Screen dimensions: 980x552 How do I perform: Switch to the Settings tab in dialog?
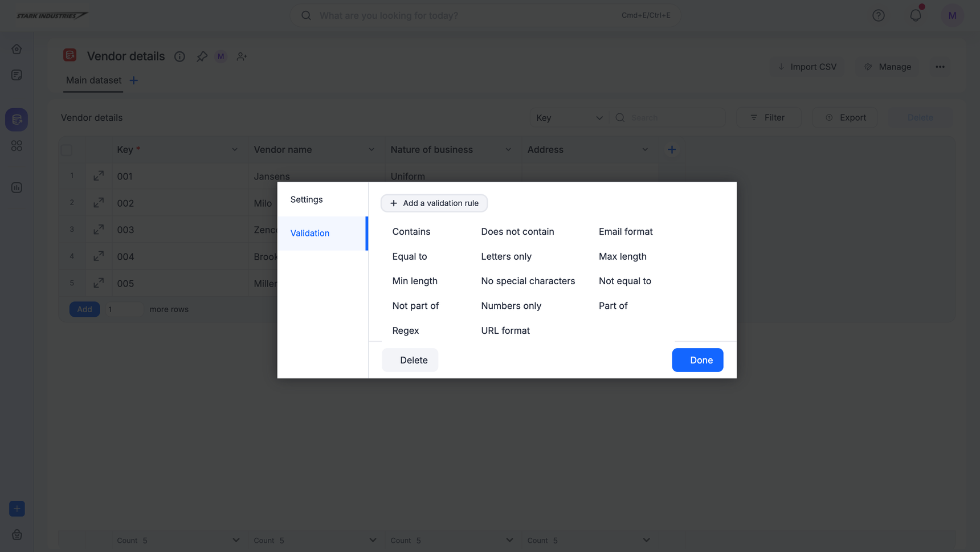(x=322, y=199)
